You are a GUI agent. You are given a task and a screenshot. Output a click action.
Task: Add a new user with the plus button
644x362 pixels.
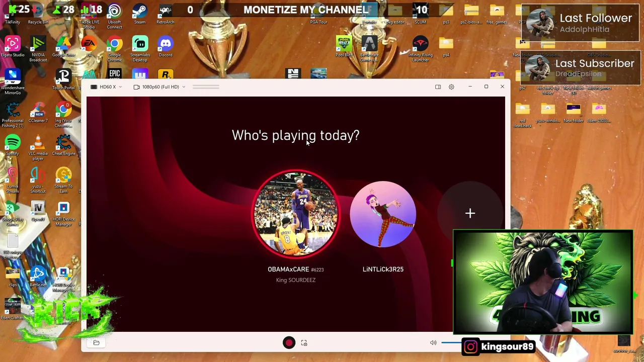pyautogui.click(x=470, y=214)
